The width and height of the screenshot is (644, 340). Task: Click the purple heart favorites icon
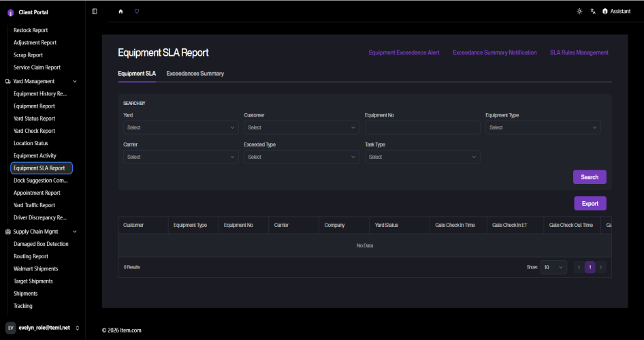click(137, 12)
